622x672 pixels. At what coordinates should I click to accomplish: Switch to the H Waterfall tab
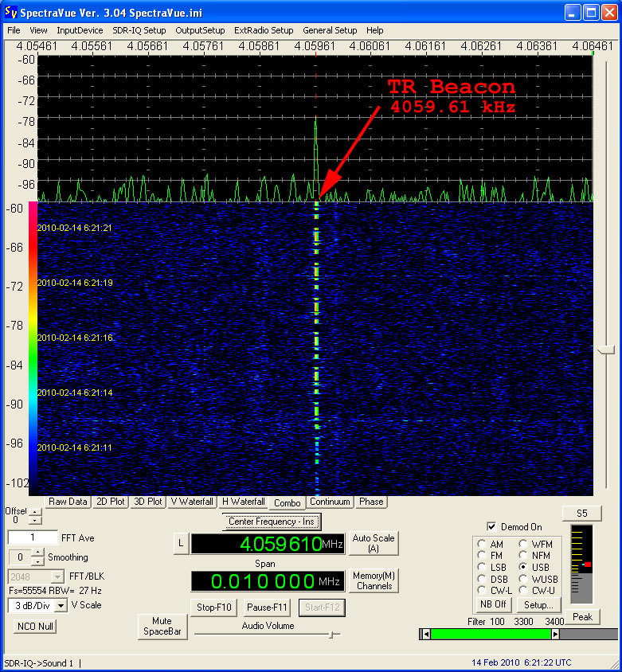point(244,502)
